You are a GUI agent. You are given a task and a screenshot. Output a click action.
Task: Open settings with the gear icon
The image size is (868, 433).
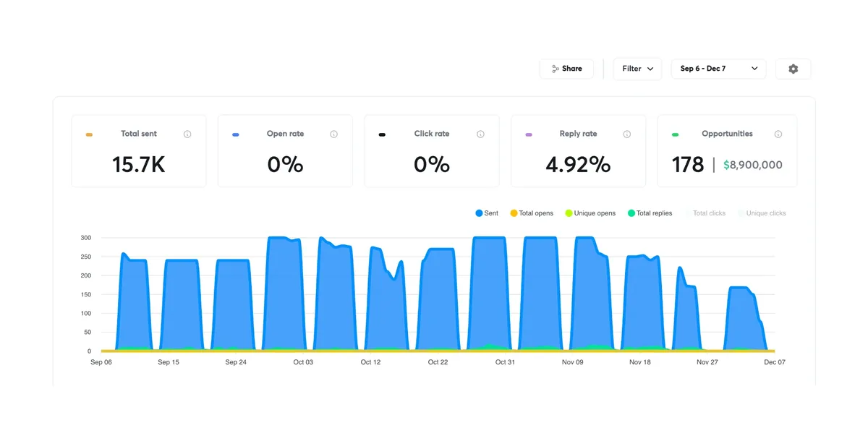[793, 69]
